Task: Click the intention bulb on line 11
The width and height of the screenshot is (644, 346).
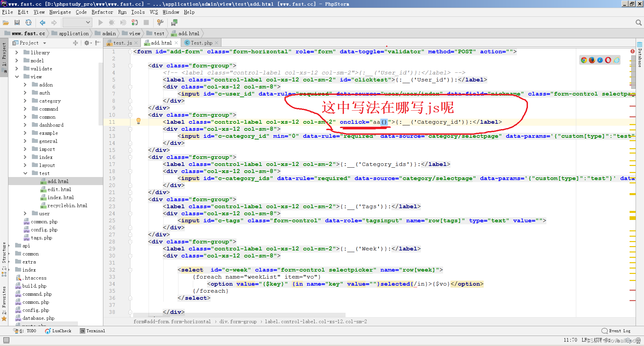Action: pyautogui.click(x=139, y=121)
